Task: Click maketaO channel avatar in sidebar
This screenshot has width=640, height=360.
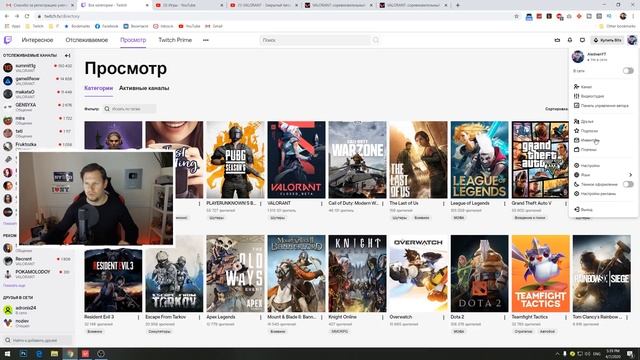Action: (x=8, y=93)
